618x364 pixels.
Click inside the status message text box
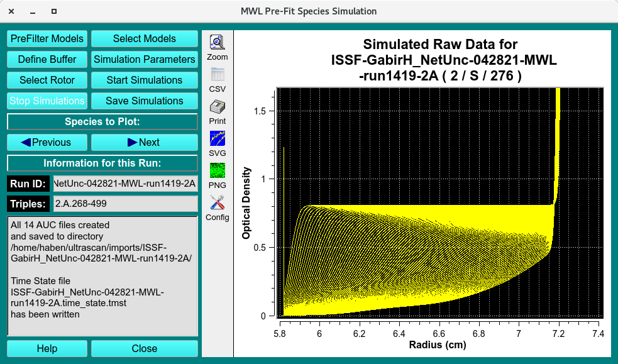point(102,275)
